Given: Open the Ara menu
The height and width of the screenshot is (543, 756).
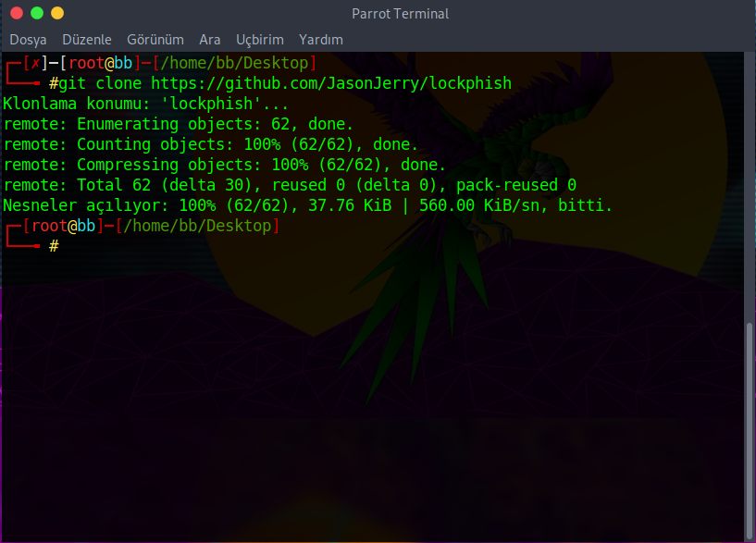Looking at the screenshot, I should [210, 40].
